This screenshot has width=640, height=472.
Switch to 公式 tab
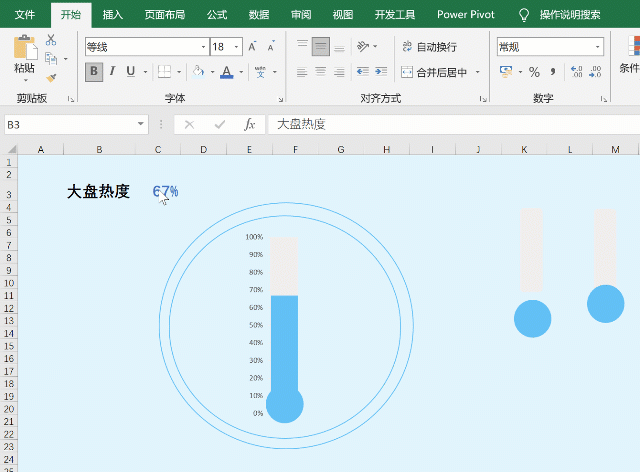click(217, 15)
